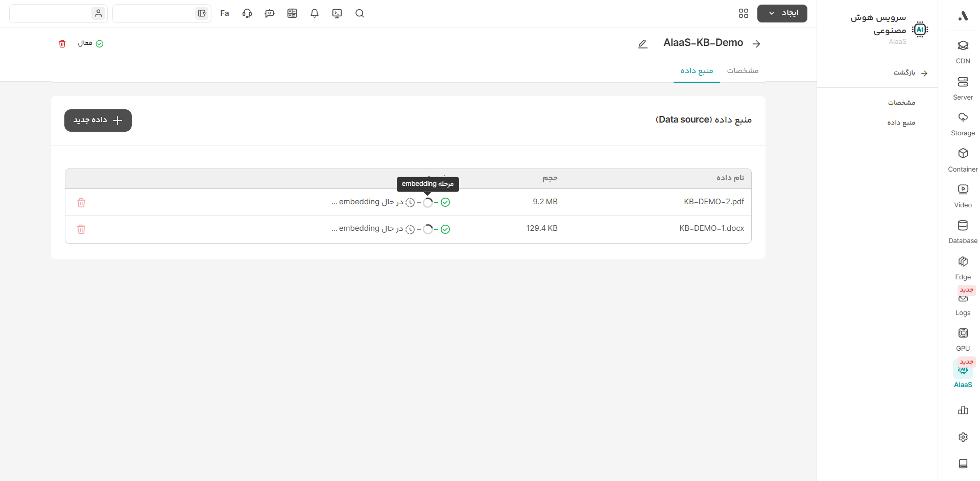Expand the ایجاد create dropdown
The height and width of the screenshot is (481, 980).
coord(782,13)
